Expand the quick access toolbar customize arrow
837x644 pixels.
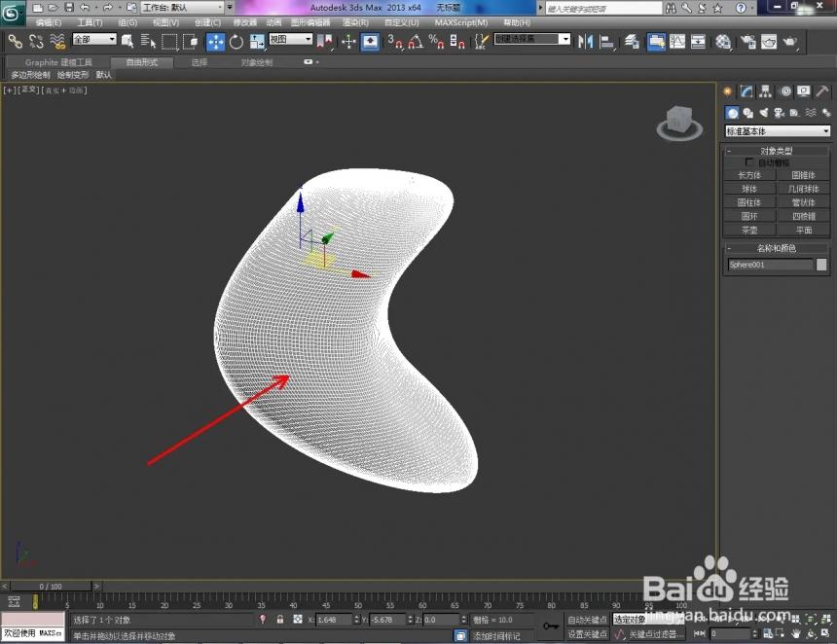pos(230,8)
